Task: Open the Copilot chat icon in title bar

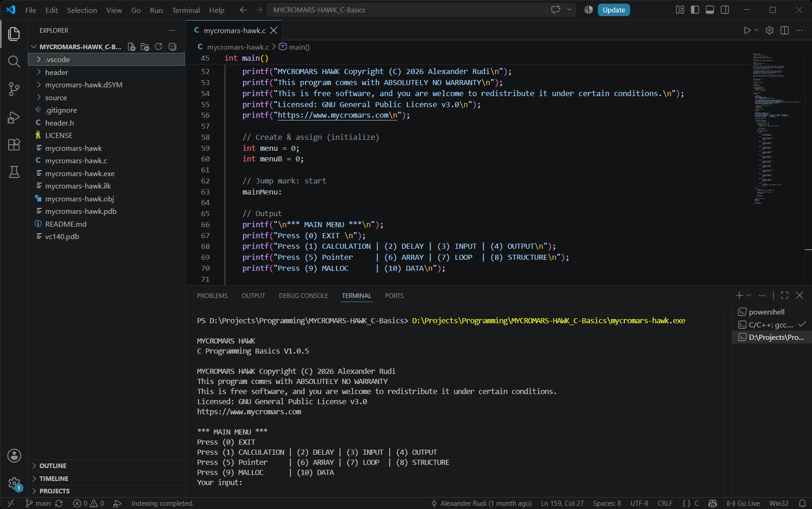Action: click(x=556, y=10)
